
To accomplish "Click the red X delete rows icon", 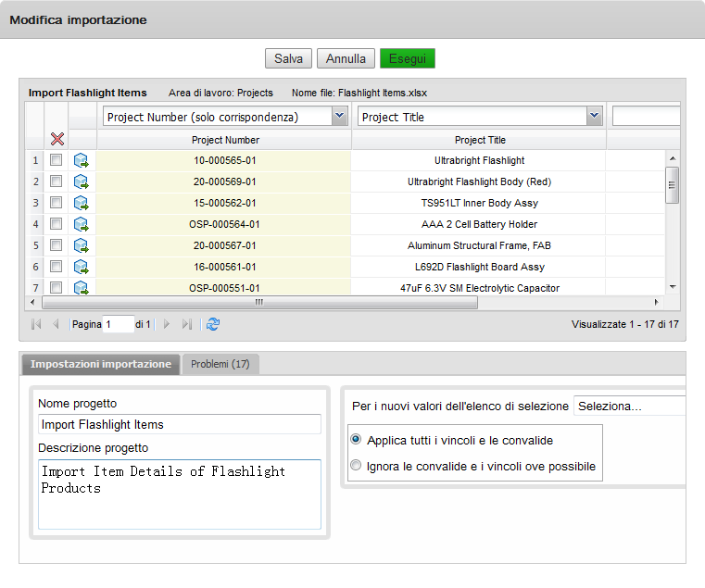I will click(x=57, y=139).
